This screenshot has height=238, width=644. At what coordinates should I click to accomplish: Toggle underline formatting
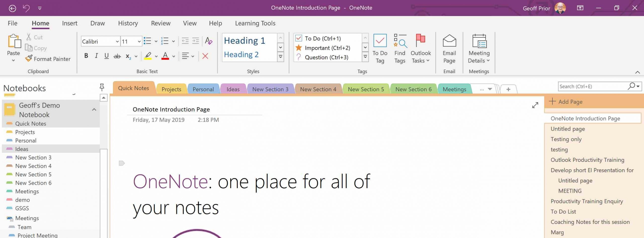pyautogui.click(x=106, y=56)
